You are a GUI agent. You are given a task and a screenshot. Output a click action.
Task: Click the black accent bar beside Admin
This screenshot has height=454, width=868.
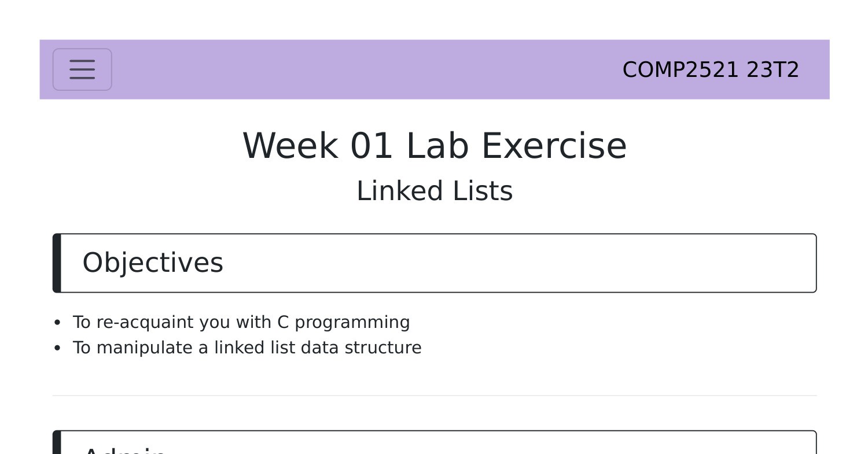[56, 444]
